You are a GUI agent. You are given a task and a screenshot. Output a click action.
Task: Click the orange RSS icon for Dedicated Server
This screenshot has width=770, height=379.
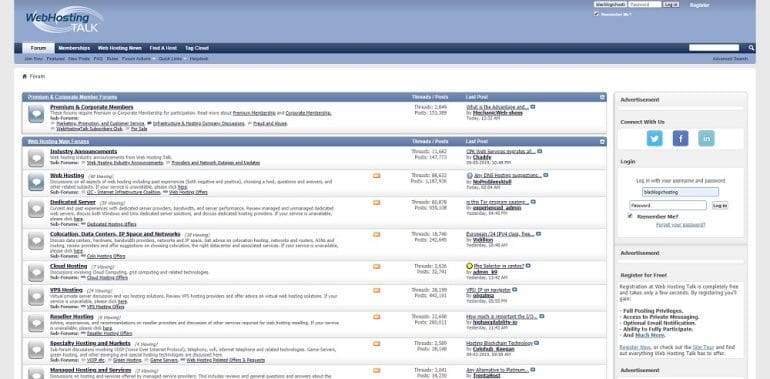click(x=377, y=202)
